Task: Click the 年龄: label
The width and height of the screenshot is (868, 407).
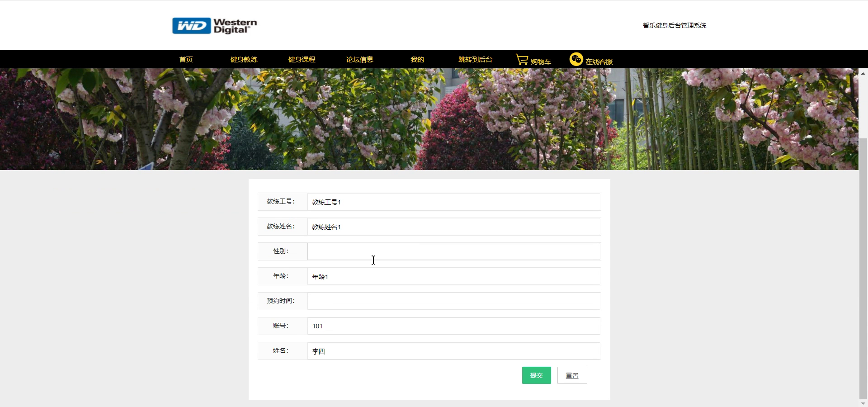Action: 280,276
